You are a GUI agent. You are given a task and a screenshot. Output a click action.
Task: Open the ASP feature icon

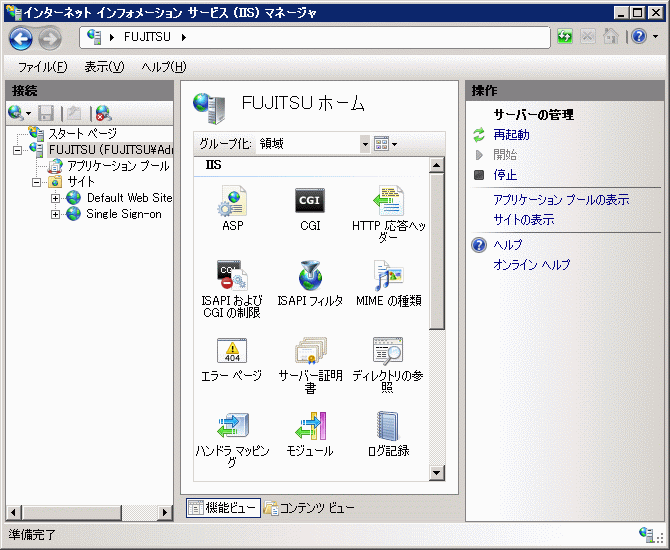pyautogui.click(x=232, y=208)
